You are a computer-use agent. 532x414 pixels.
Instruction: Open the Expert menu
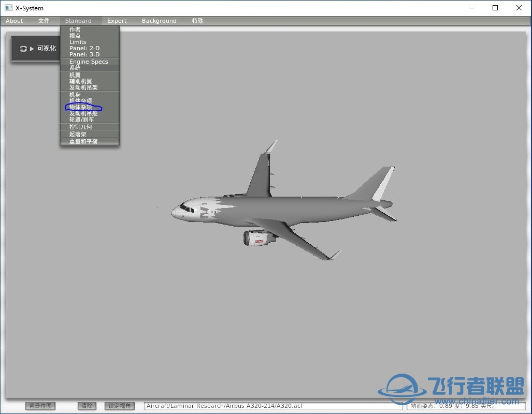[117, 21]
